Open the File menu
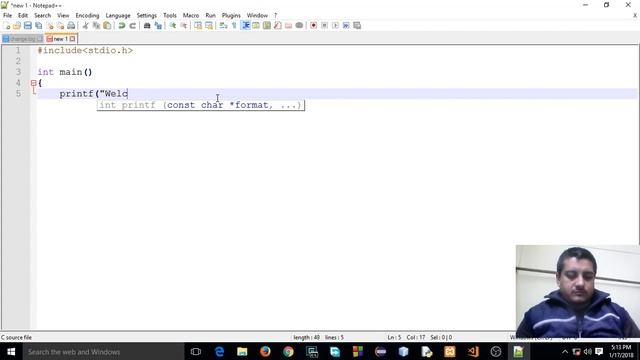Viewport: 640px width, 360px height. coord(7,16)
